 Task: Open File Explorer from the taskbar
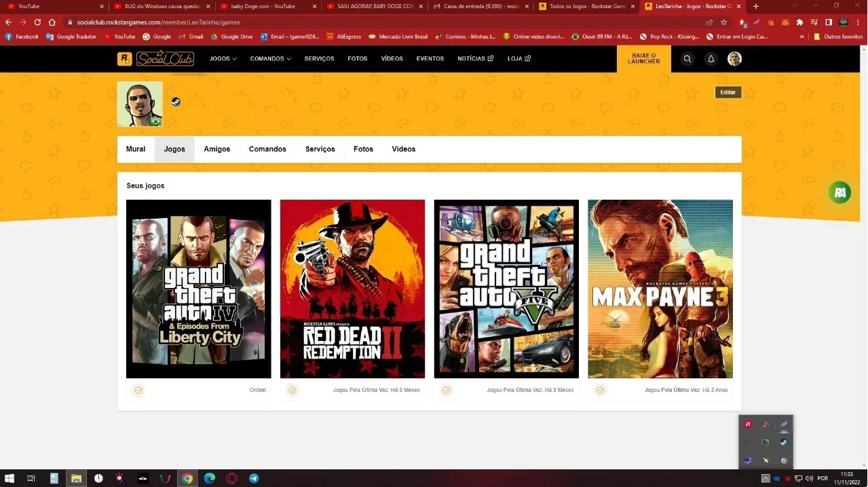pyautogui.click(x=76, y=478)
